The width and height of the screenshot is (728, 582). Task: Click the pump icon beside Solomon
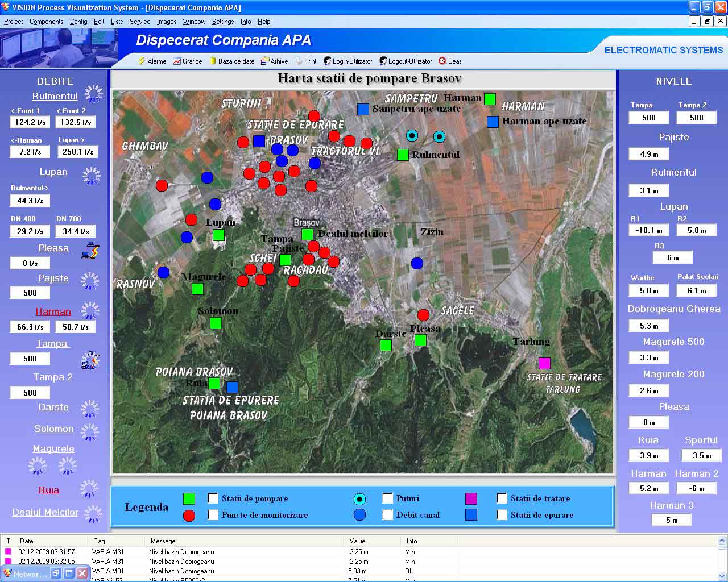pyautogui.click(x=89, y=432)
